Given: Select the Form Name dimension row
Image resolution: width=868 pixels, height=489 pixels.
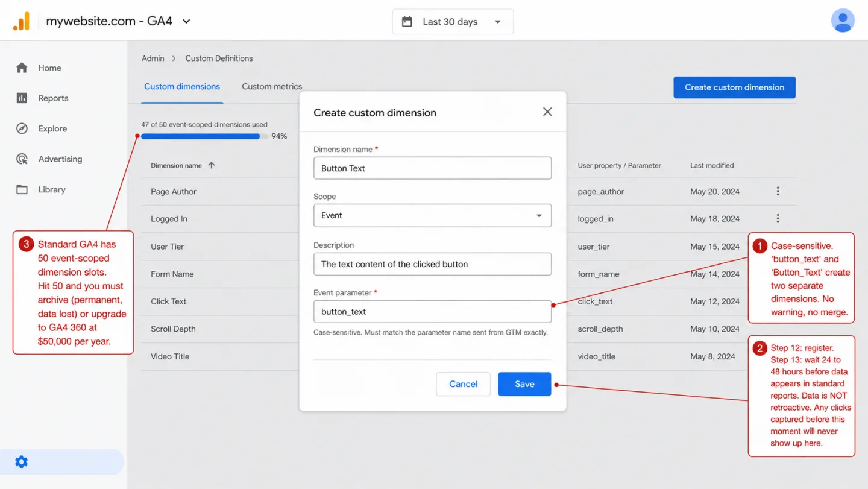Looking at the screenshot, I should tap(468, 274).
